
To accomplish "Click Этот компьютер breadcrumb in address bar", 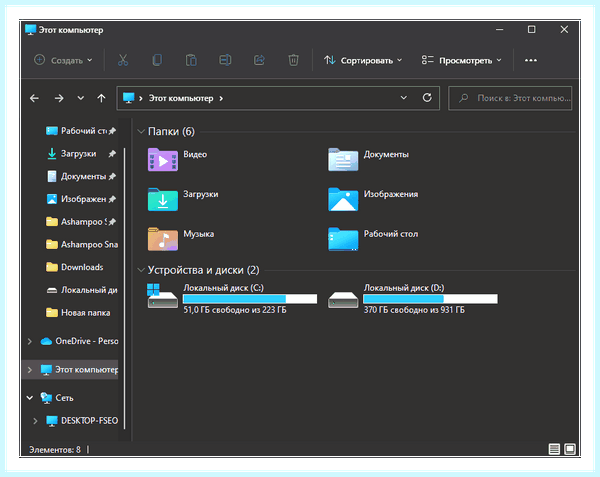I will pos(181,98).
